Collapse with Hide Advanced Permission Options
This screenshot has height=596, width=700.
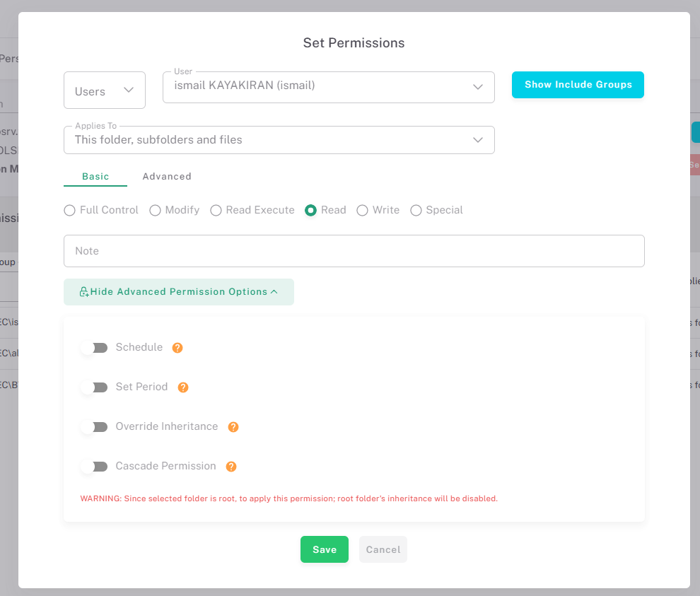[179, 292]
